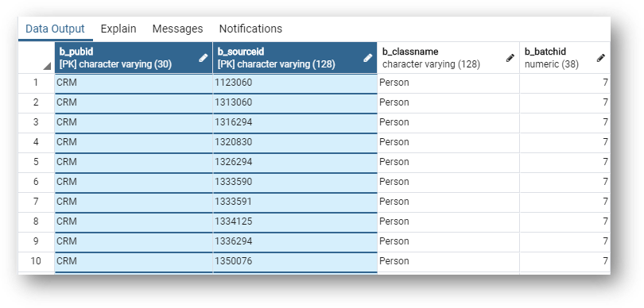Click the CRM cell in row 7
This screenshot has width=644, height=308.
[134, 202]
